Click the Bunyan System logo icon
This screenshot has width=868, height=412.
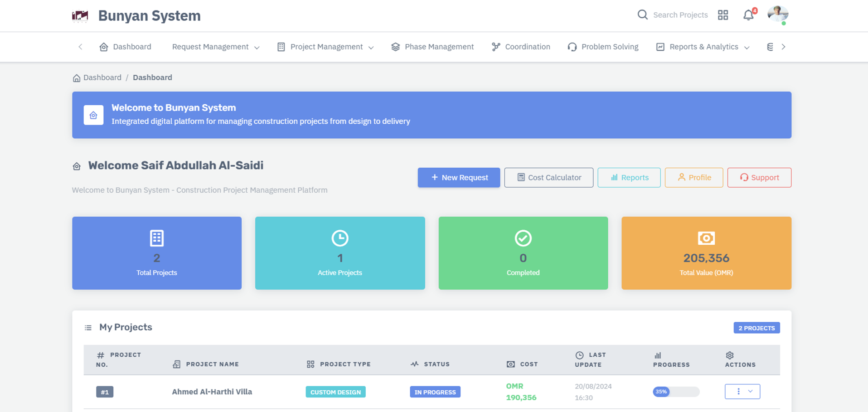tap(80, 16)
